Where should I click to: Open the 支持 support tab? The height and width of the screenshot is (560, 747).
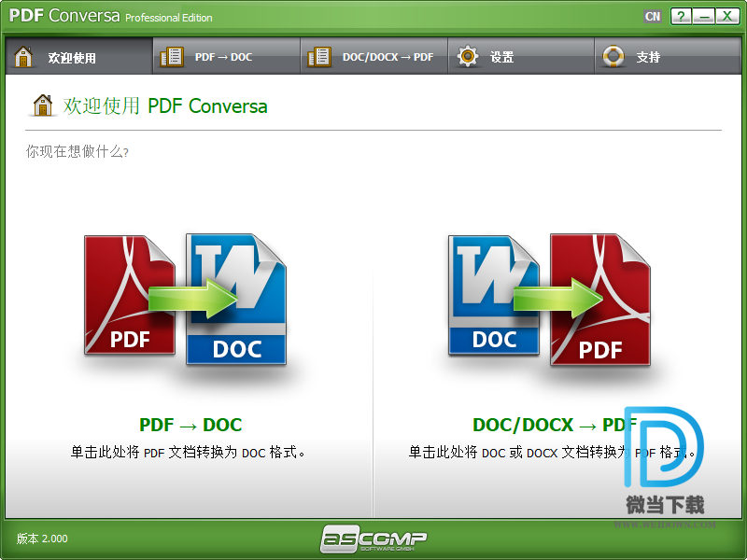[668, 57]
